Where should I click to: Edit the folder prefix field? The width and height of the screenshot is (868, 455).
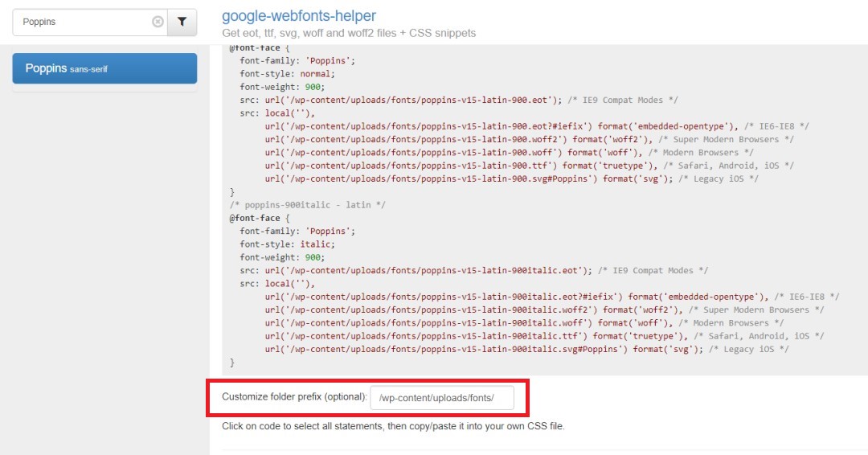click(442, 397)
